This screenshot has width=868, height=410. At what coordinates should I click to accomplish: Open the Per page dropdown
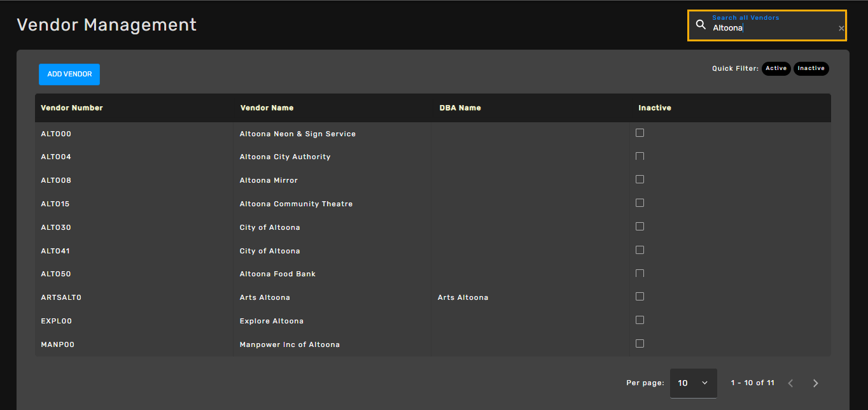point(693,383)
